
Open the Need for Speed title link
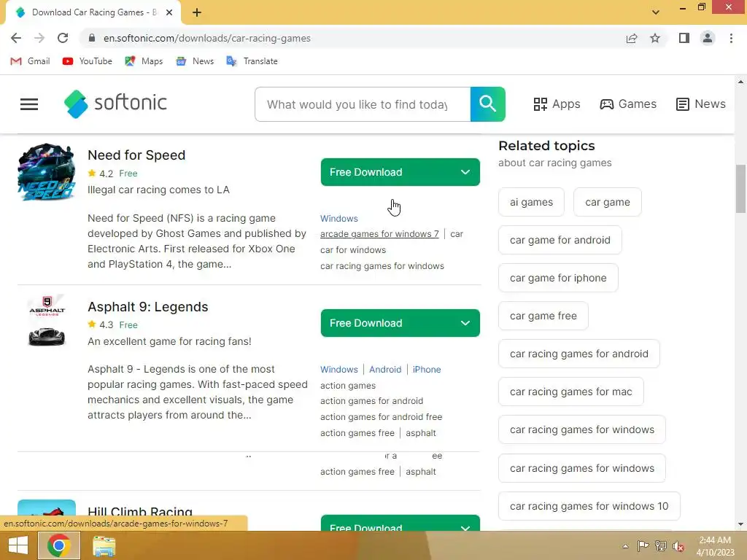point(136,155)
